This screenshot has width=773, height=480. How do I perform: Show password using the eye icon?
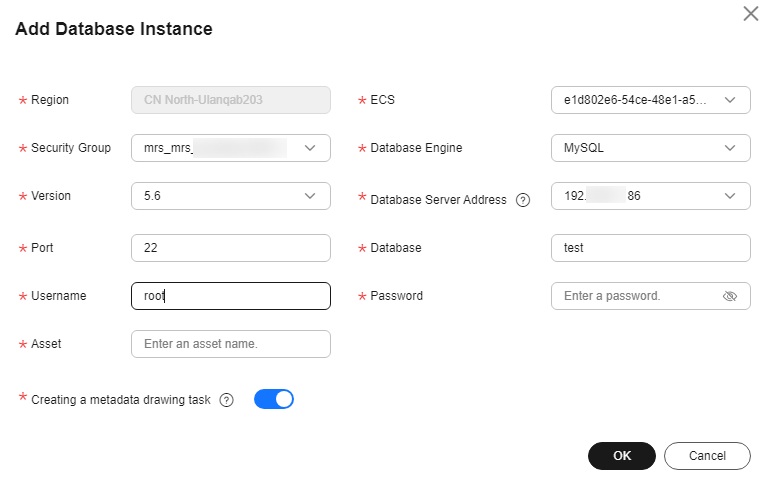729,296
